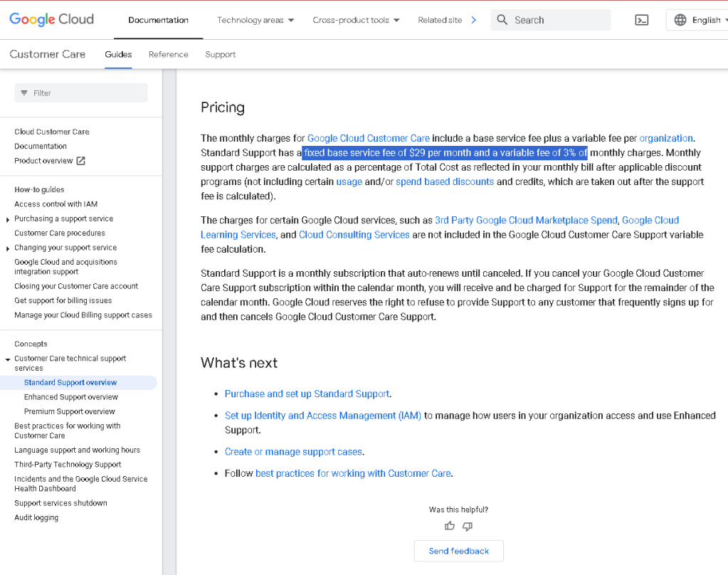Click the Google Cloud logo
This screenshot has width=728, height=575.
[x=51, y=19]
